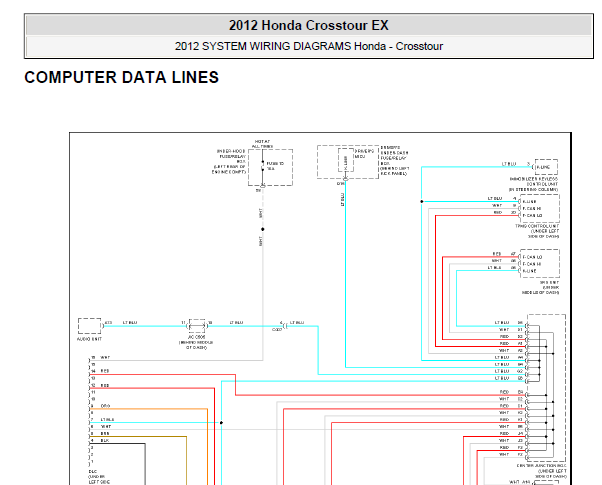Viewport: 602px width, 485px height.
Task: Click the "IMMOBILIZER KEYLESS CONTROL UNIT" label
Action: click(534, 184)
